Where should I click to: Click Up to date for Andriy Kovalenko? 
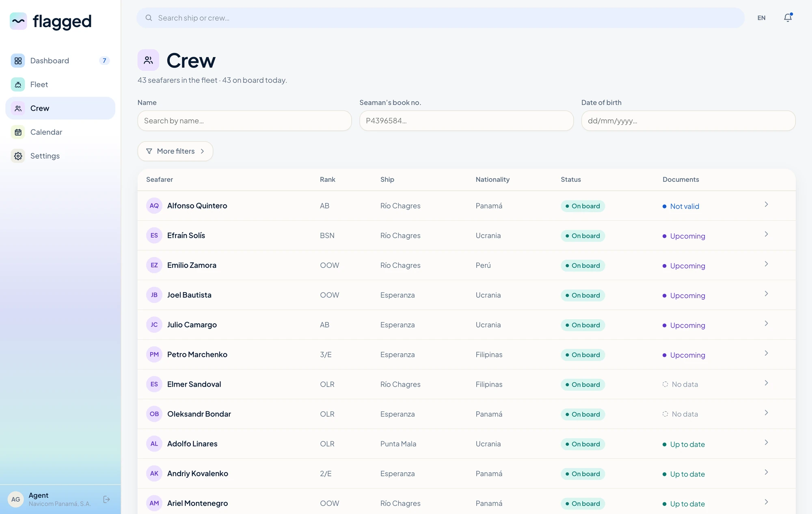coord(684,474)
